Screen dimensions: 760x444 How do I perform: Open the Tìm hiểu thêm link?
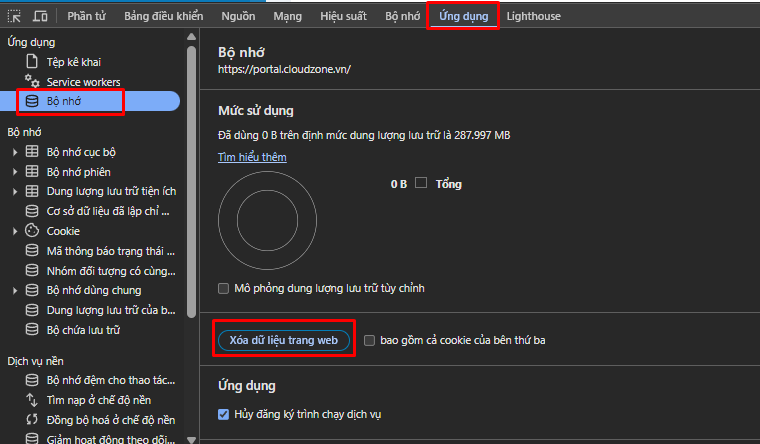point(252,157)
